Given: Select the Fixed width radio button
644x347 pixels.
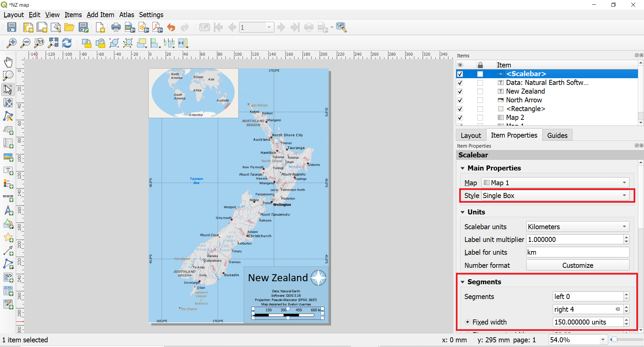Looking at the screenshot, I should (468, 322).
